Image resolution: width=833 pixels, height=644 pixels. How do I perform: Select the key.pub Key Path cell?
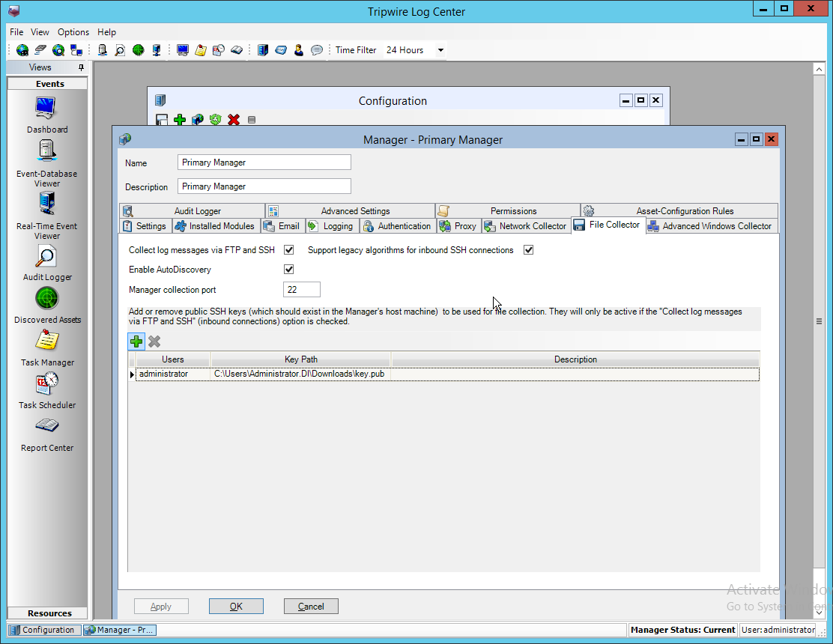(300, 374)
